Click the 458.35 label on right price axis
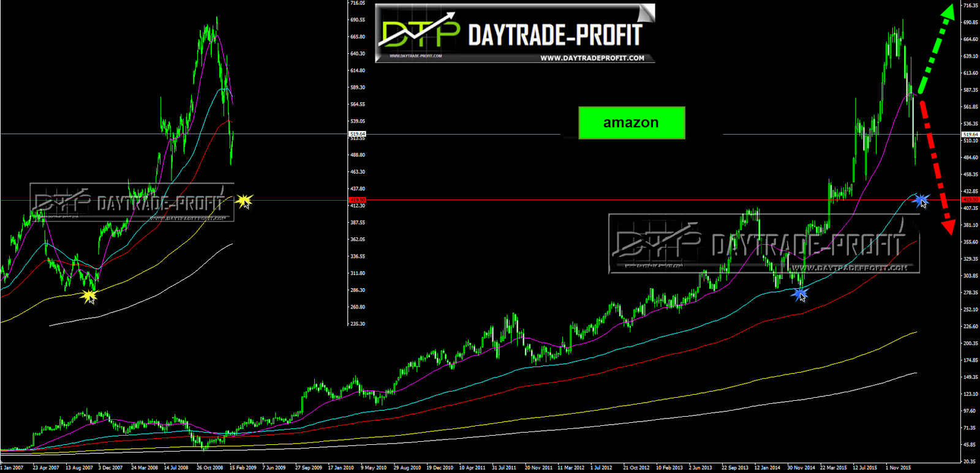This screenshot has width=980, height=473. [x=971, y=175]
